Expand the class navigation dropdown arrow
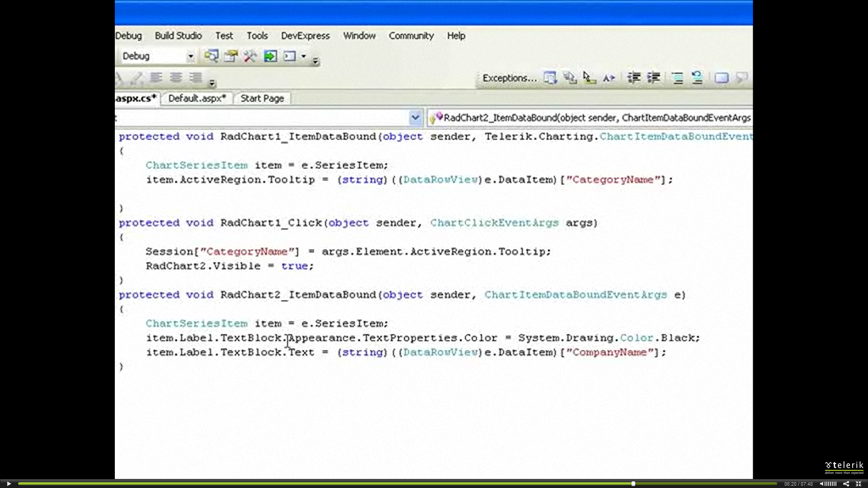 [415, 118]
